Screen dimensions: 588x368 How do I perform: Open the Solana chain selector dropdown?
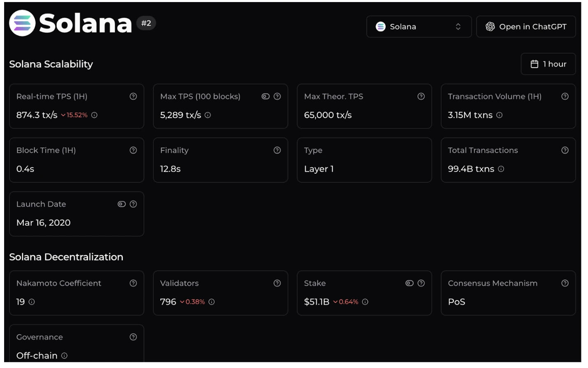point(419,27)
